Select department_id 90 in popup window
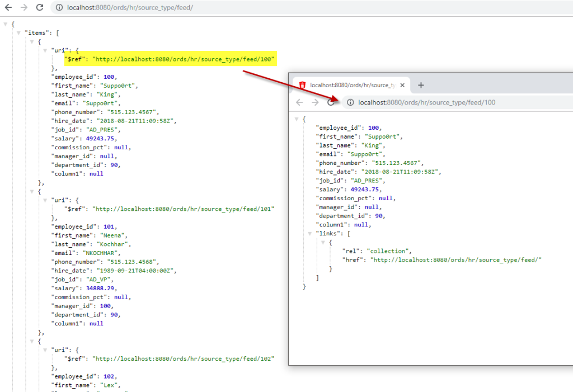 379,216
